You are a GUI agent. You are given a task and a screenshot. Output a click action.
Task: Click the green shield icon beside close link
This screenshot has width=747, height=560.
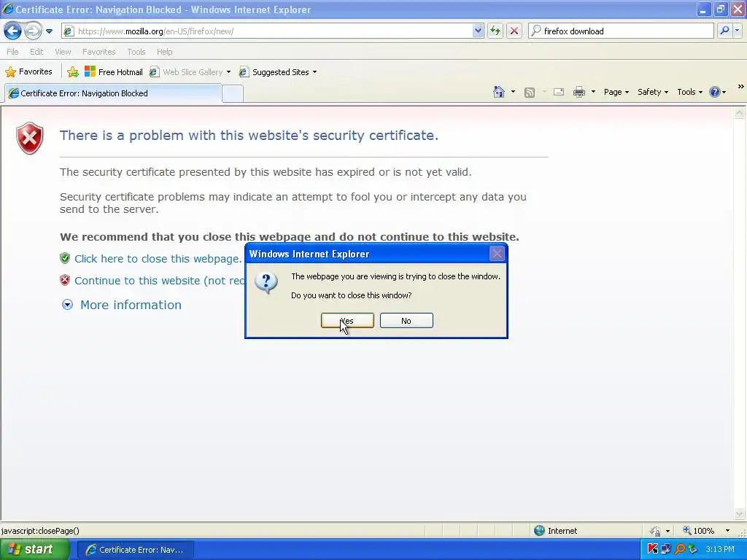[x=65, y=258]
